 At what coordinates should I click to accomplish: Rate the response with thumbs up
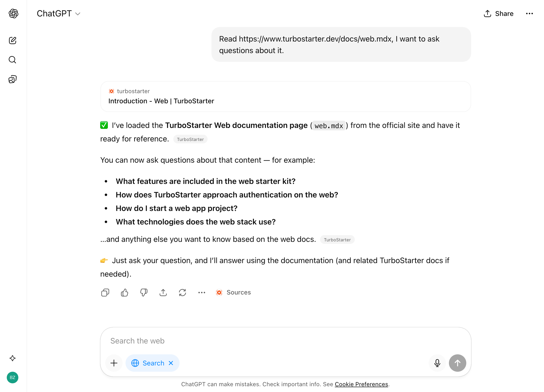pos(124,292)
